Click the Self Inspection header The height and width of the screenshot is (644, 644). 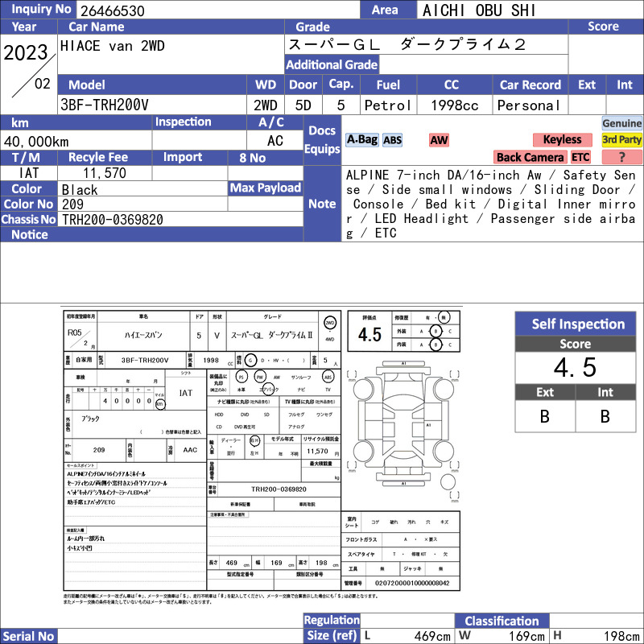click(576, 324)
